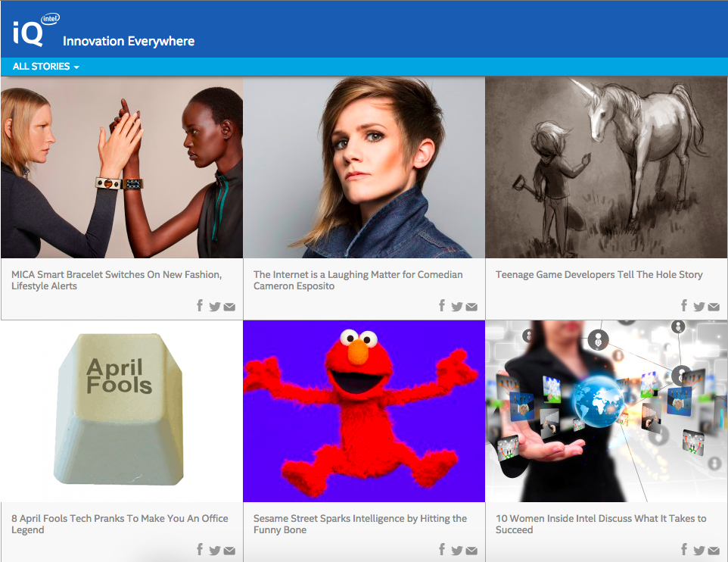The image size is (728, 562).
Task: Open the Intel iQ logo home link
Action: coord(36,30)
